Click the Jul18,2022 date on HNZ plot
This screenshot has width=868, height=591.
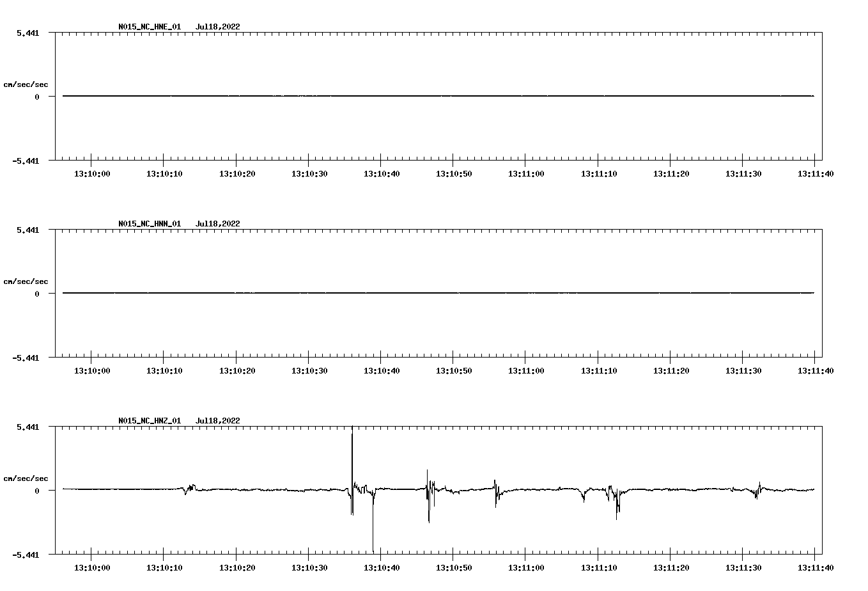pyautogui.click(x=218, y=421)
